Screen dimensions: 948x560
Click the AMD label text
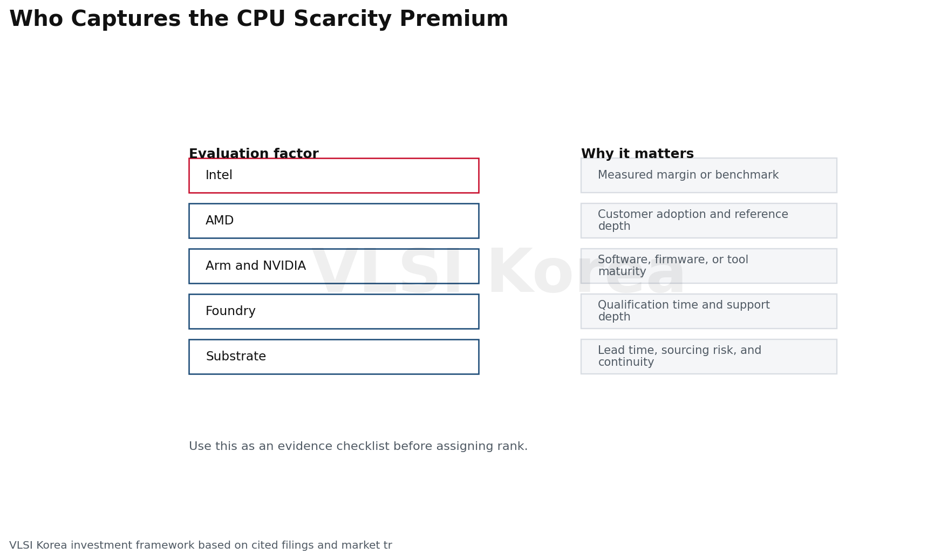pyautogui.click(x=220, y=221)
